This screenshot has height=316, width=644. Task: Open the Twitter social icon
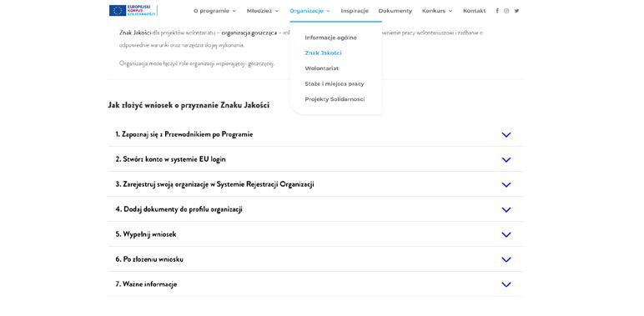point(516,11)
